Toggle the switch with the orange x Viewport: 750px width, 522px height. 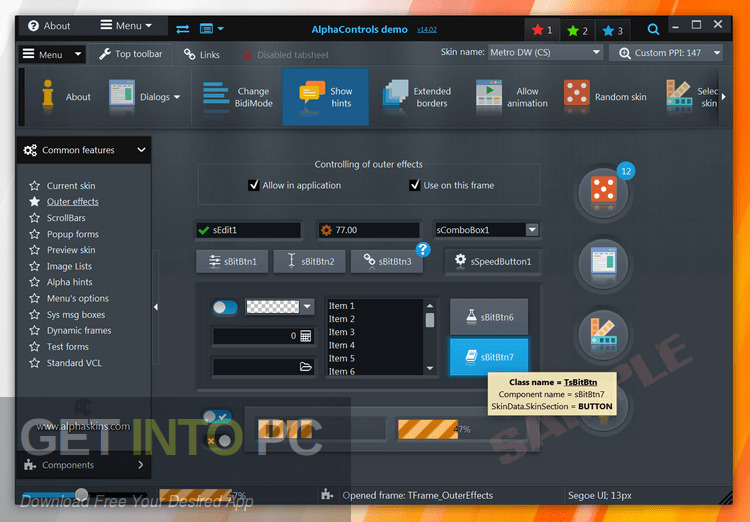pos(218,440)
